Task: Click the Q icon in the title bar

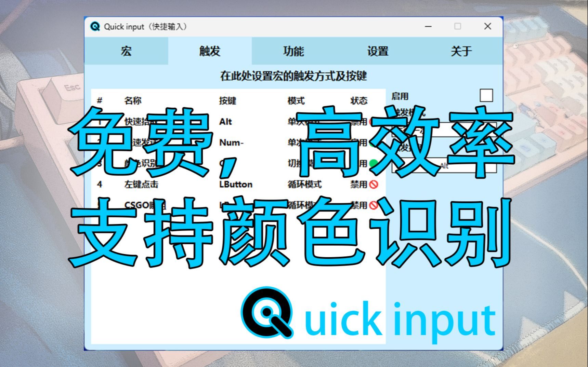Action: 95,26
